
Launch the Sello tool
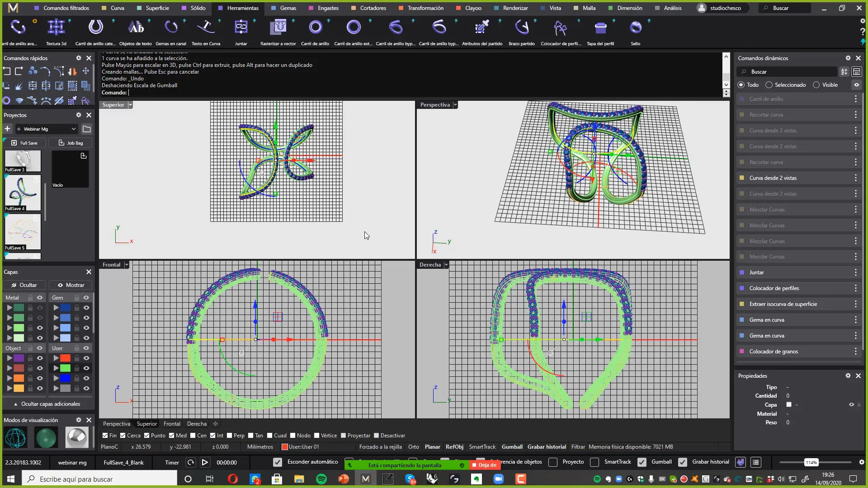coord(636,28)
